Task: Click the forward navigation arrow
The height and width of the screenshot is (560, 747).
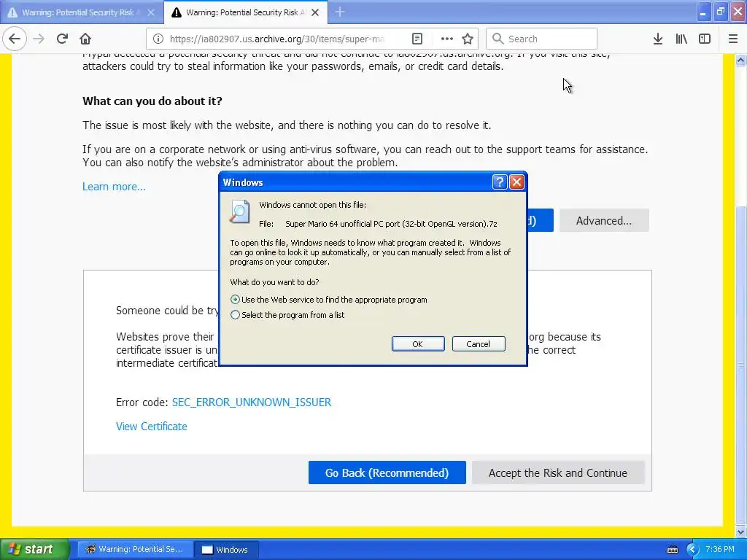Action: pos(39,39)
